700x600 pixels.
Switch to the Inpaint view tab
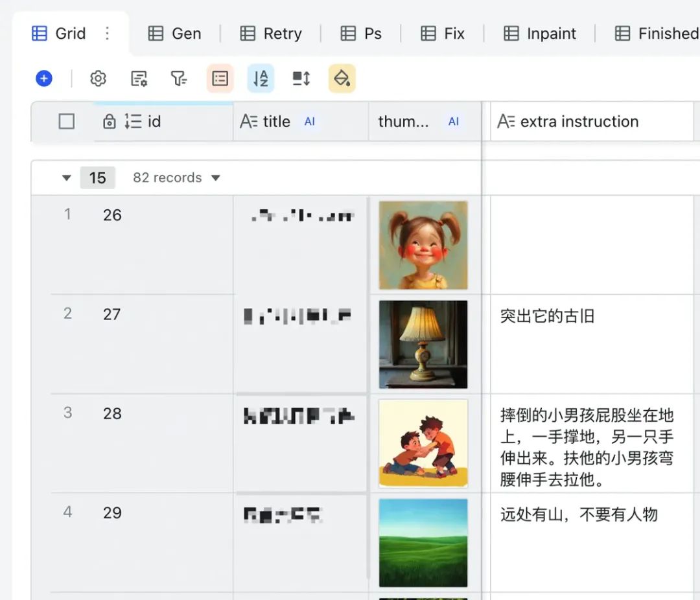[540, 34]
